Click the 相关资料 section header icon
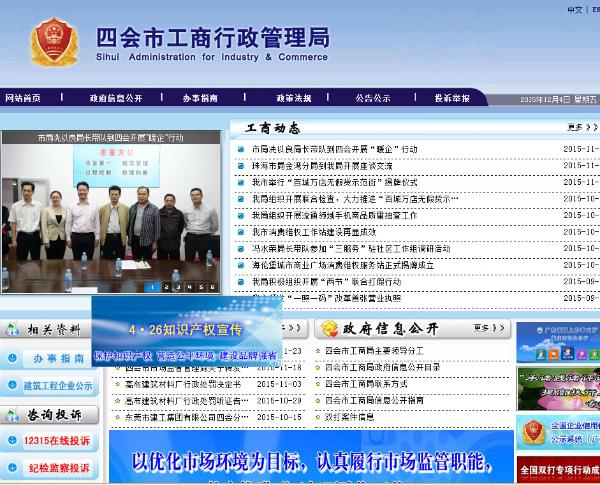 (13, 330)
